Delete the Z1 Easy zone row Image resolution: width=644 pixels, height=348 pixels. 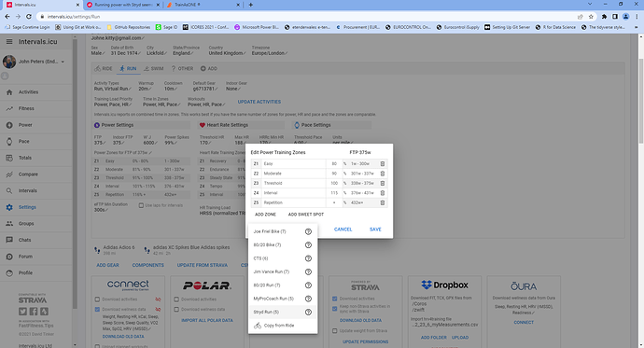[x=383, y=164]
